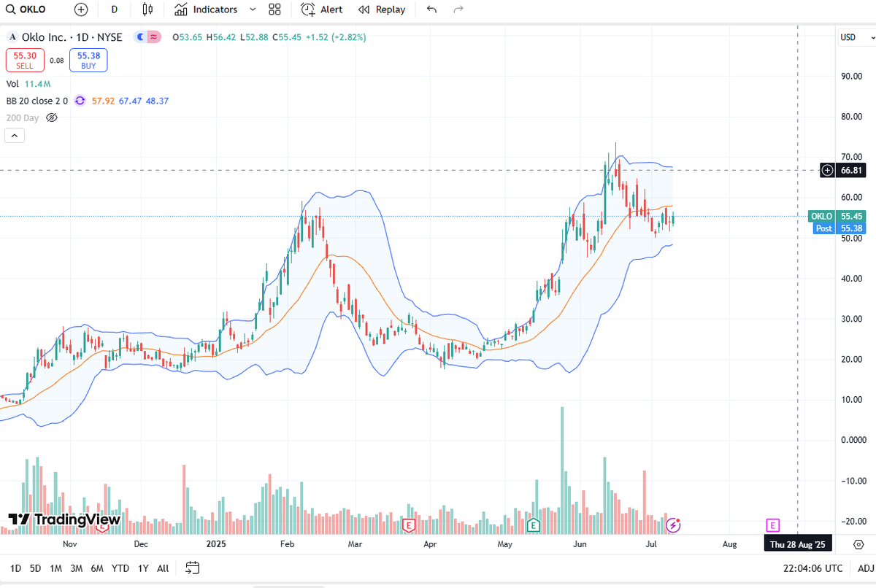
Task: Click the 48.37 BB lower value
Action: (x=157, y=101)
